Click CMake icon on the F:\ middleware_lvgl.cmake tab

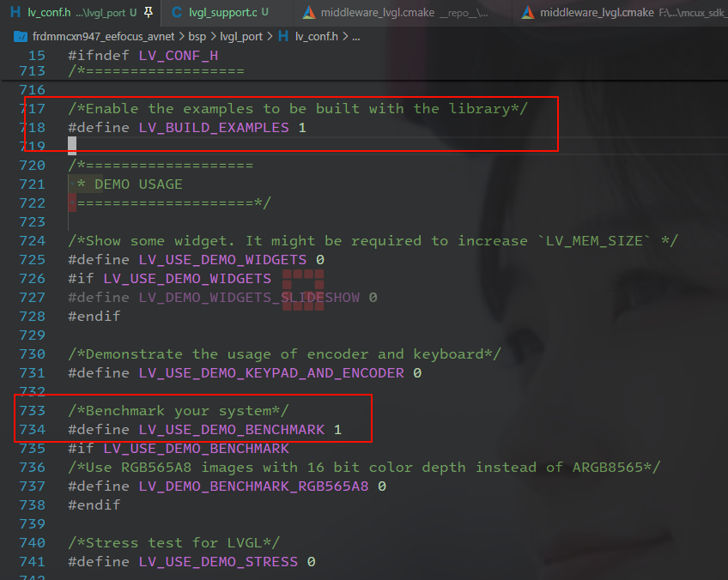527,12
